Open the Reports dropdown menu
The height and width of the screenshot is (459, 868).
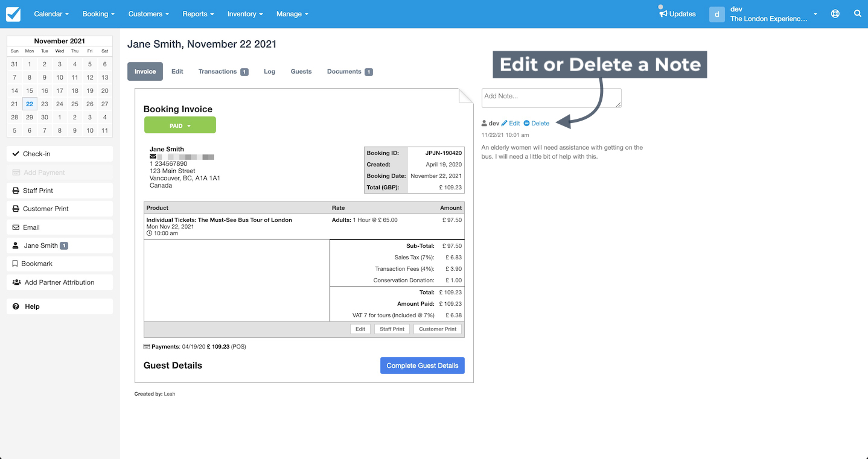(199, 14)
